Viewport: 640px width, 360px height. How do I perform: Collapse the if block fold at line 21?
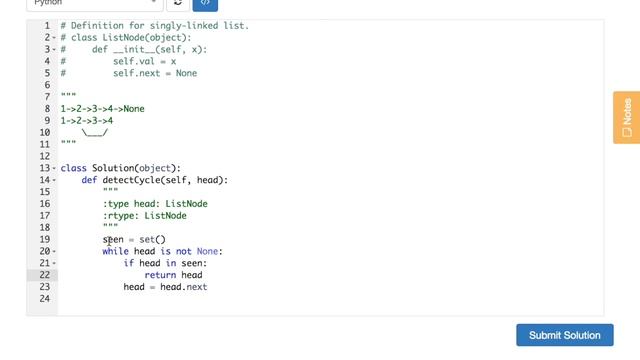click(54, 263)
